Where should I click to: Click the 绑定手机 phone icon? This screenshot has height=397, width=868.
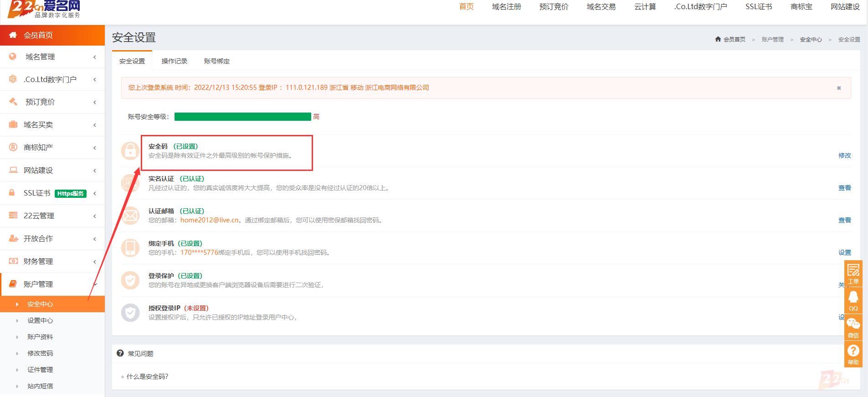click(130, 247)
